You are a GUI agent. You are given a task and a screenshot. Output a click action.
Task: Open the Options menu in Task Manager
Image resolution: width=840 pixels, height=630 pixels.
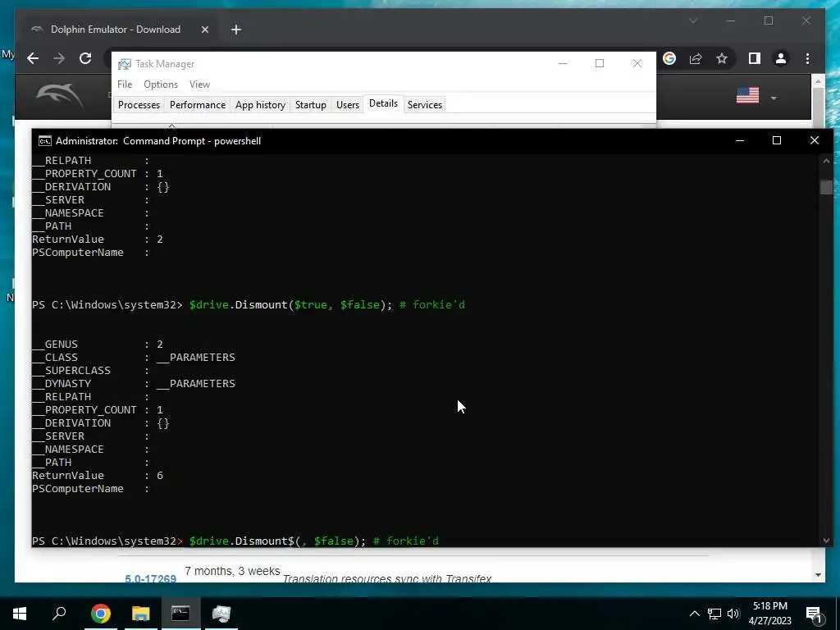click(161, 84)
